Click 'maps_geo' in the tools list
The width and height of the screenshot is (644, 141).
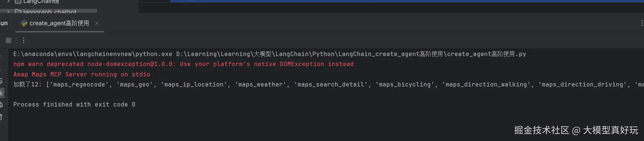[135, 85]
